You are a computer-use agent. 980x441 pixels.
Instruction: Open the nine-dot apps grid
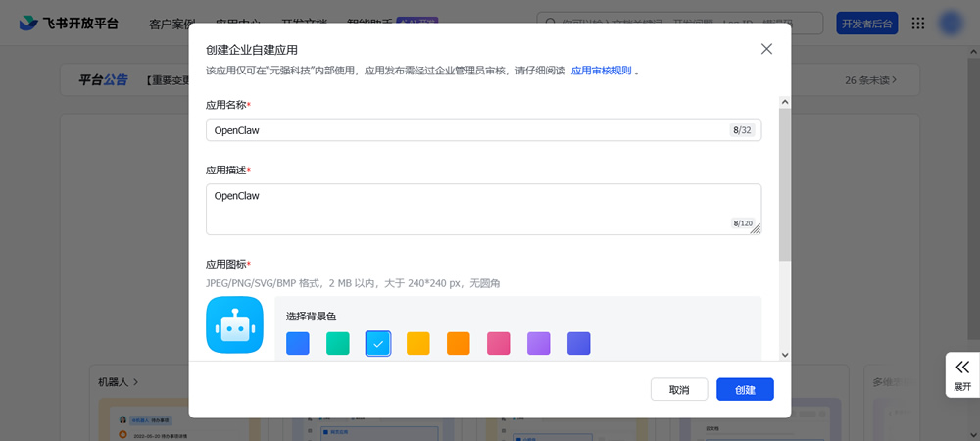pyautogui.click(x=918, y=24)
